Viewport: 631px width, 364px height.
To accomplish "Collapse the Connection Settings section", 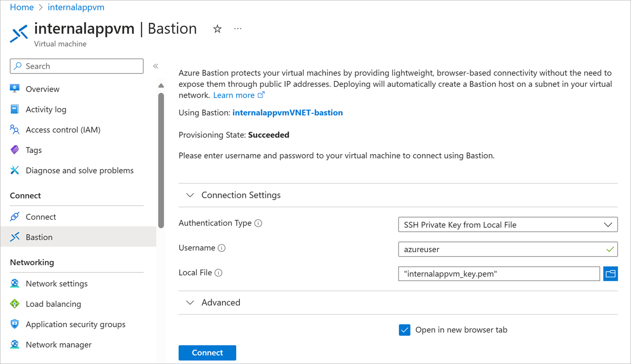I will [190, 195].
